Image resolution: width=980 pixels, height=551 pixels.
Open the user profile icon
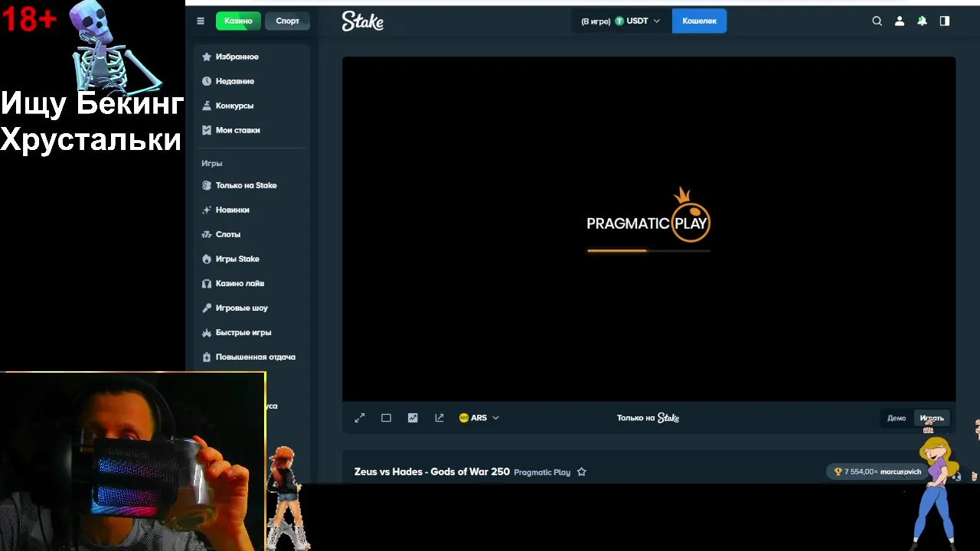(x=900, y=21)
